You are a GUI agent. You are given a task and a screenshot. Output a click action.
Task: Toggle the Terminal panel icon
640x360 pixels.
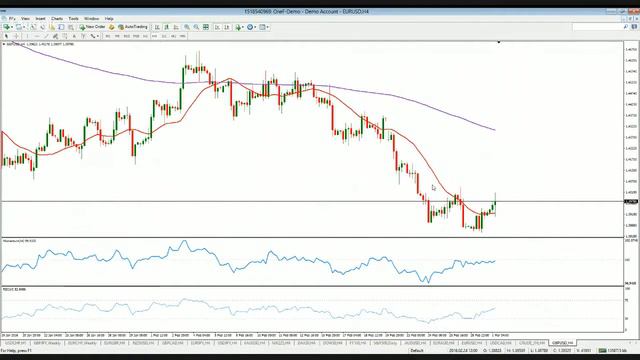click(61, 27)
